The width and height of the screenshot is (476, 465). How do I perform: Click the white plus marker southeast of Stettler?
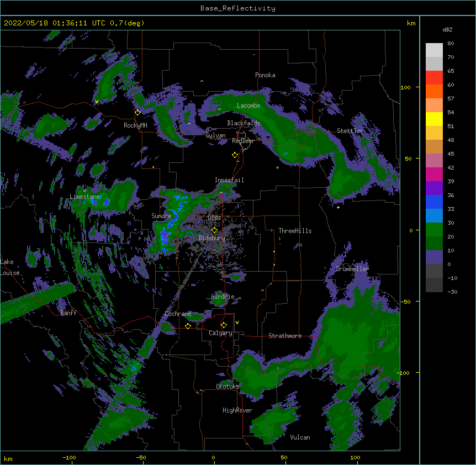click(x=338, y=207)
